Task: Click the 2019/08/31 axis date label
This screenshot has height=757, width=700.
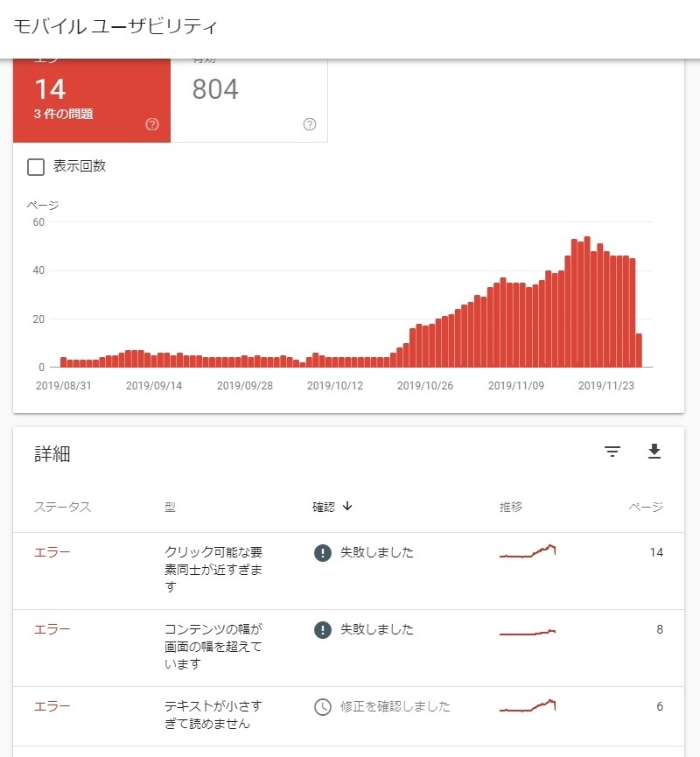Action: pos(63,386)
